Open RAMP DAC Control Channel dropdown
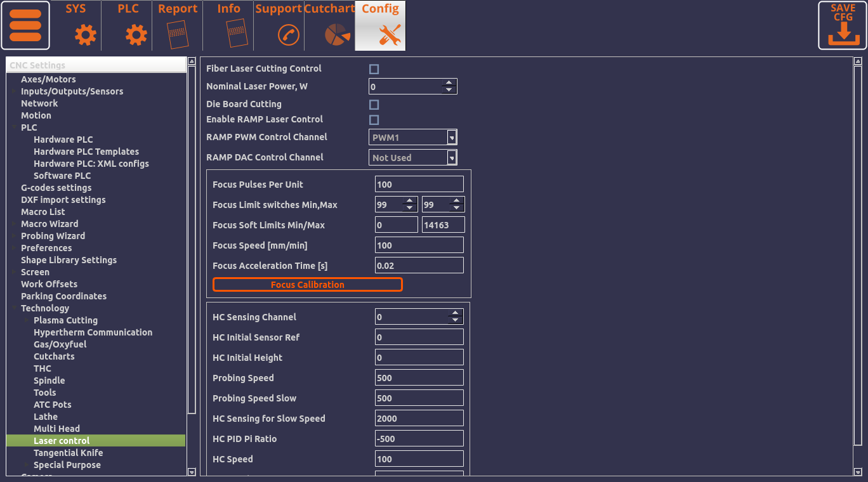The height and width of the screenshot is (482, 868). (451, 158)
